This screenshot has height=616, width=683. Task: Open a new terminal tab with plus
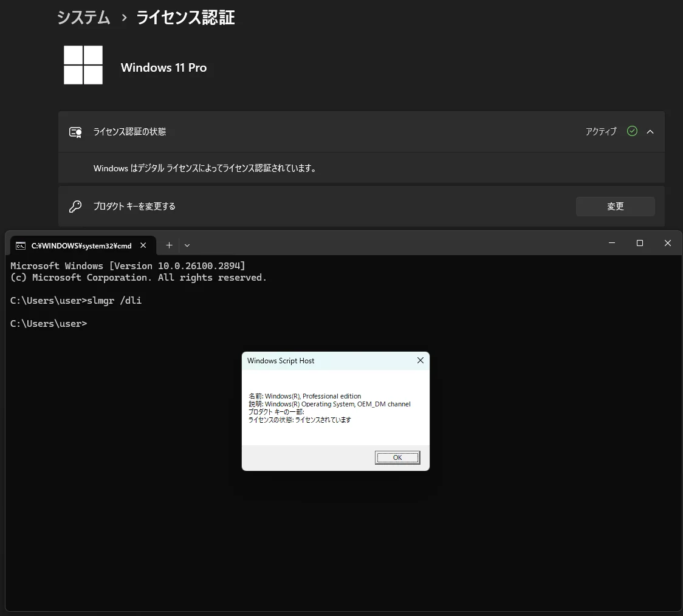[x=169, y=245]
